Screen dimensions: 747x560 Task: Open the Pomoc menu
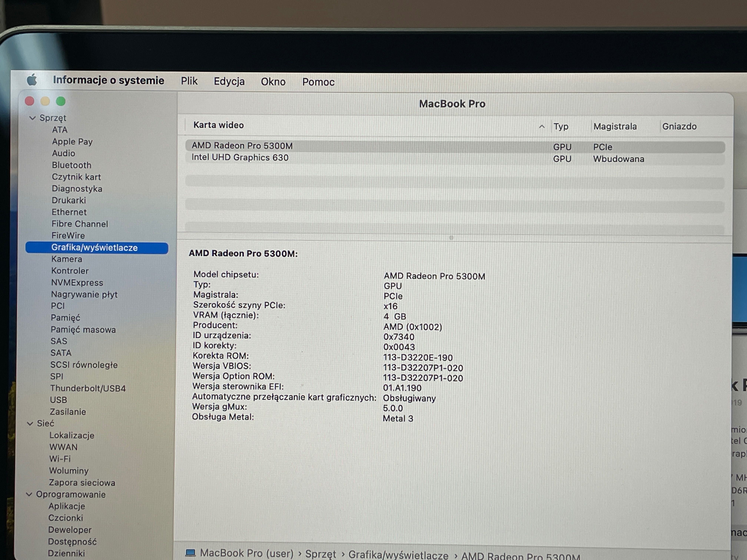(x=318, y=82)
